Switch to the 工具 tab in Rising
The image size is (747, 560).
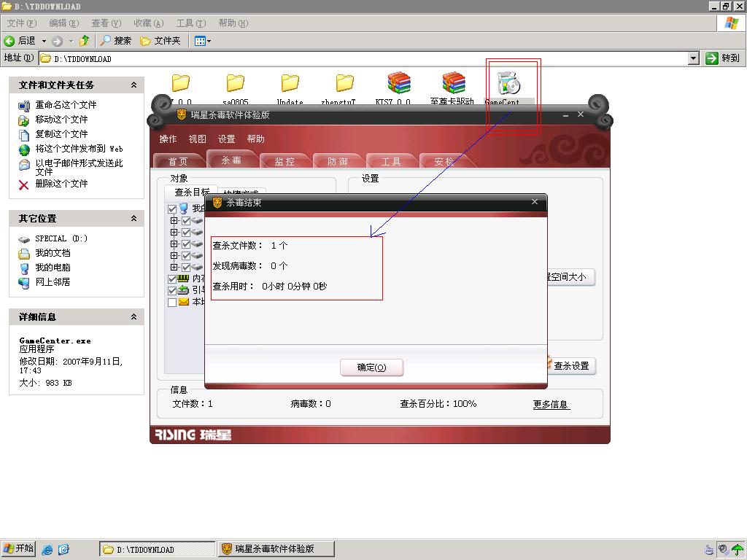[x=391, y=161]
